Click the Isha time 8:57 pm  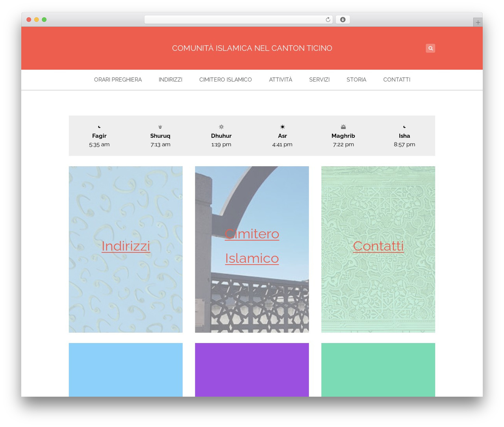[404, 145]
